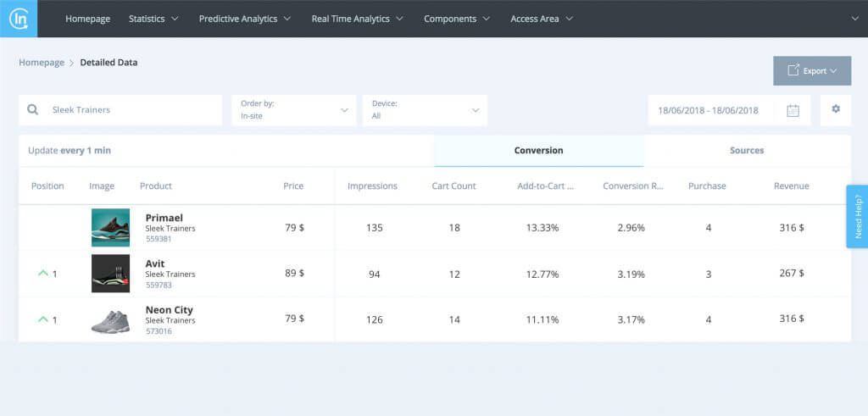Switch to the Sources tab
Image resolution: width=868 pixels, height=416 pixels.
click(x=746, y=151)
